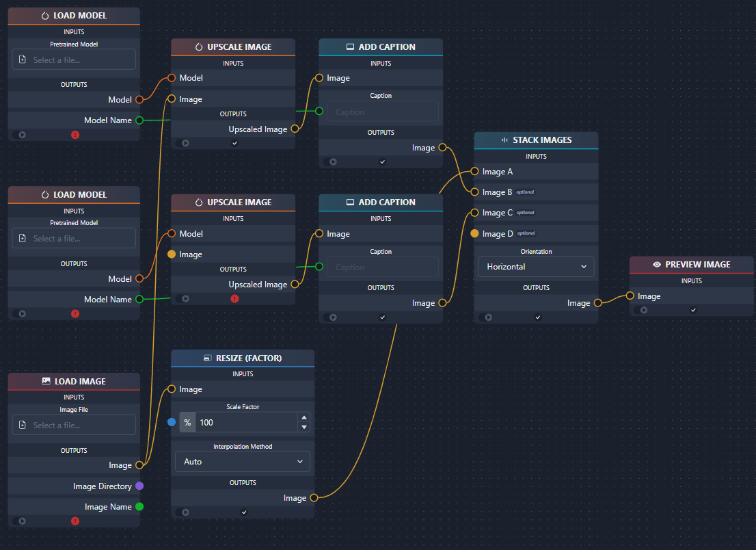Click the checkmark status icon on Stack Images node
756x550 pixels.
538,317
